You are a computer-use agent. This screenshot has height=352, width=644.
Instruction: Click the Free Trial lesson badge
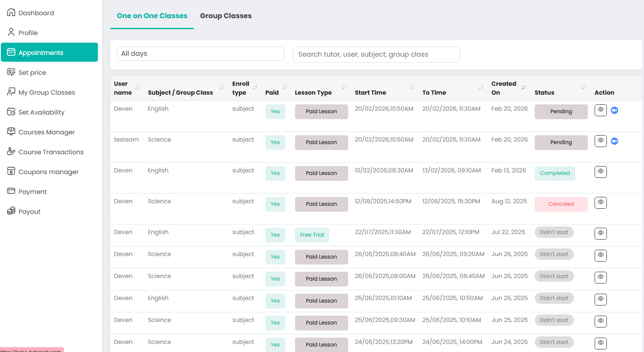tap(312, 235)
